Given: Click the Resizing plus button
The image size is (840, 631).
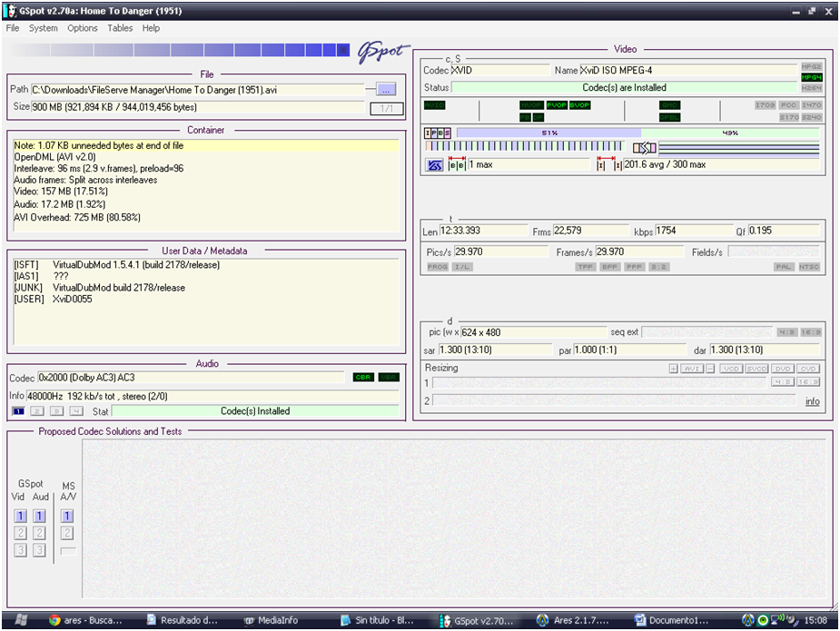Looking at the screenshot, I should click(x=674, y=369).
